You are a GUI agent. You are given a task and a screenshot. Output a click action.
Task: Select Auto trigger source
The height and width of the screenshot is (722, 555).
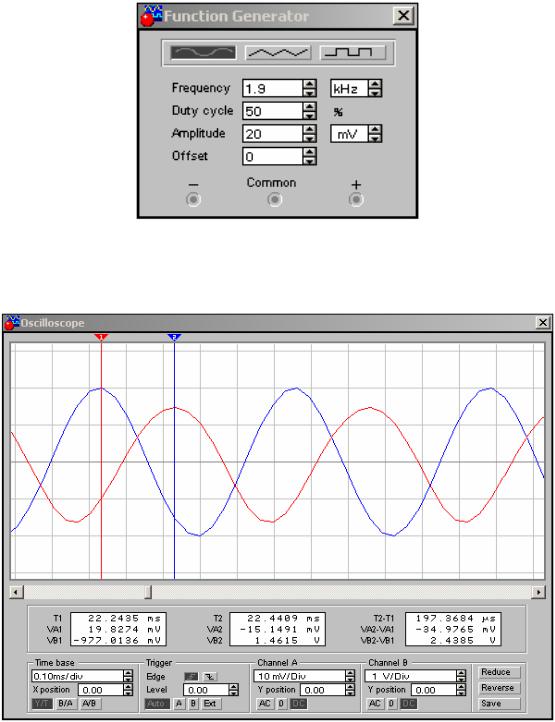[158, 704]
